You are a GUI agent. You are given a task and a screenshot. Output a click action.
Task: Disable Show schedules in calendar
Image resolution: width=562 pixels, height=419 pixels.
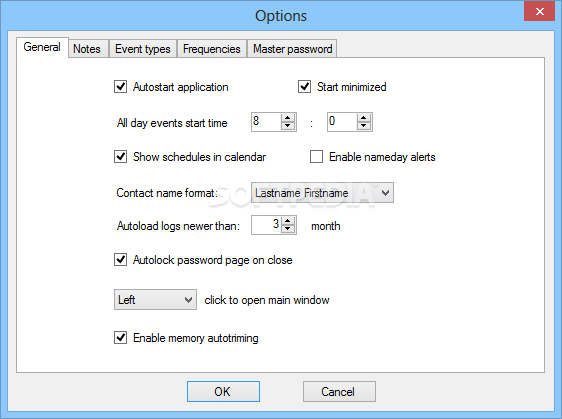click(x=120, y=157)
